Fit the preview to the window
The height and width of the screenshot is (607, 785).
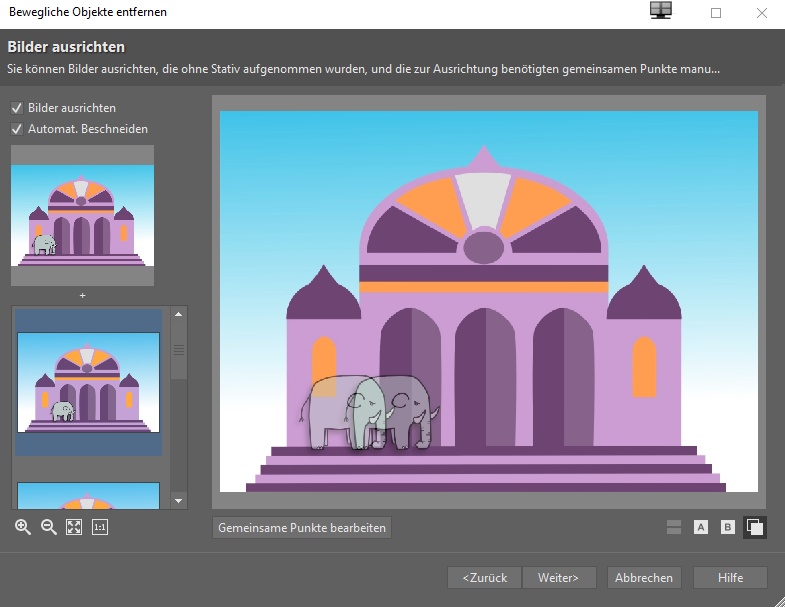[73, 527]
